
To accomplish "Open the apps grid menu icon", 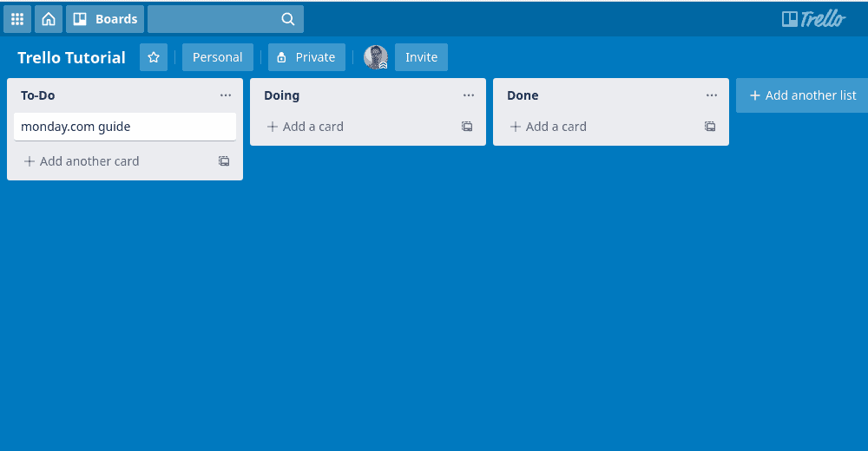I will 17,19.
